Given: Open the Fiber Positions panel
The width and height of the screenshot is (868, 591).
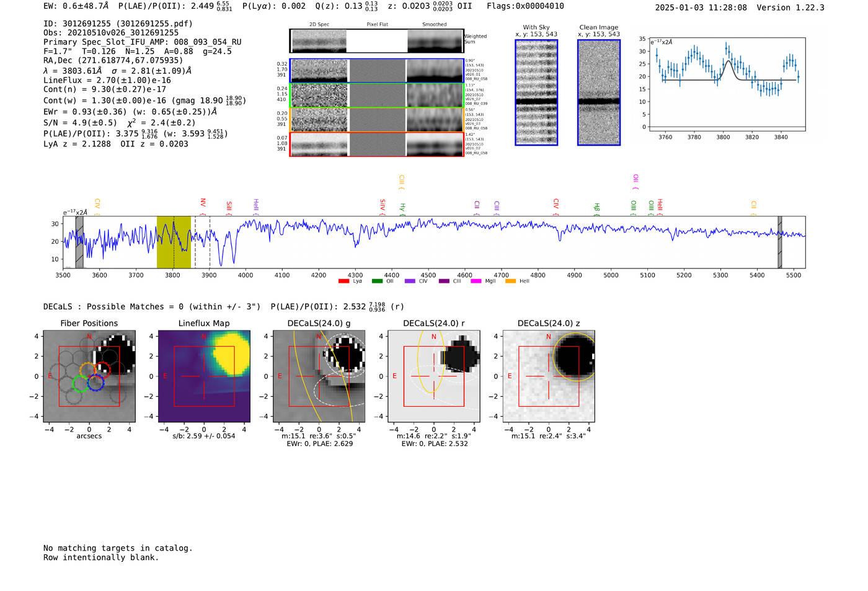Looking at the screenshot, I should [89, 376].
